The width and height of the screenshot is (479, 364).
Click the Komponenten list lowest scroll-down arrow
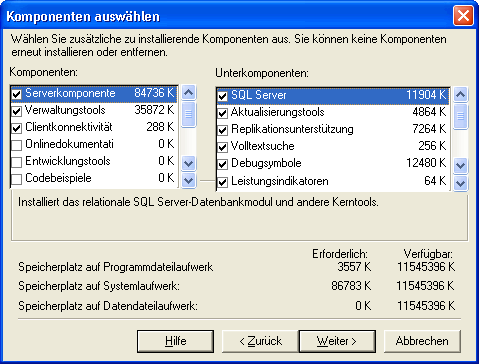tap(189, 180)
